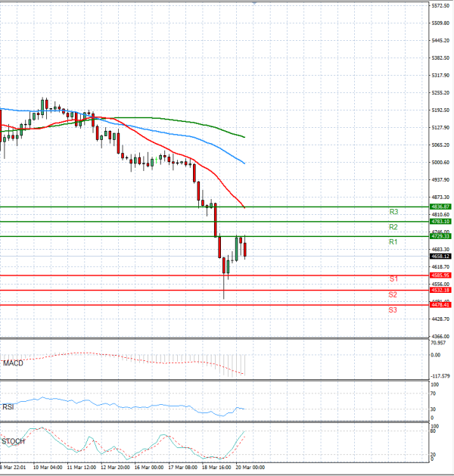Click the red 4532.18 price tag
This screenshot has width=454, height=476.
coord(440,290)
